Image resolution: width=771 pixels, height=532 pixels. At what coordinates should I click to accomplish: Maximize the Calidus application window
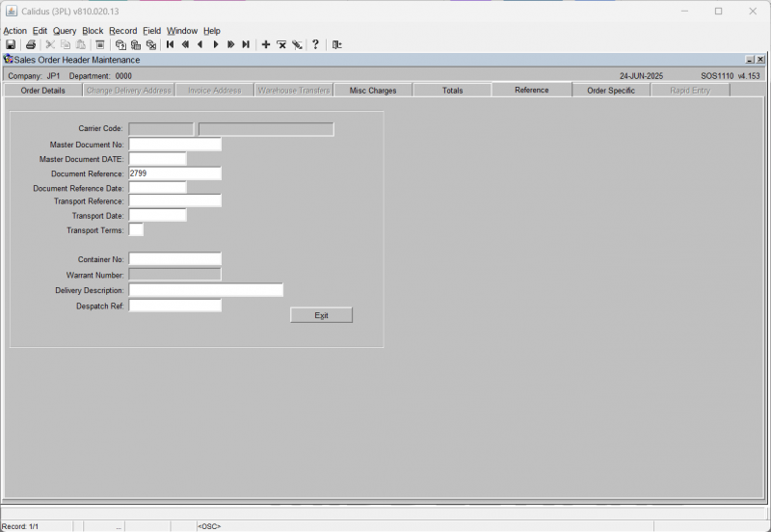coord(718,11)
